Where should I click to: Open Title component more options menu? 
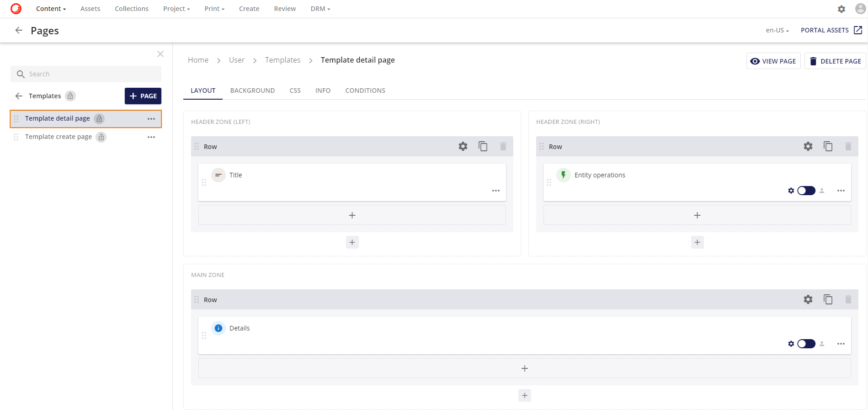tap(495, 191)
